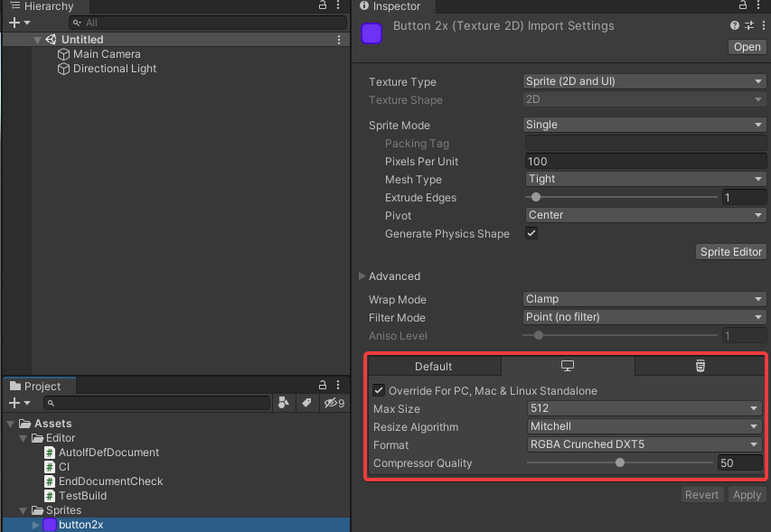Open the Format dropdown showing RGBA Crunched DXT5
771x532 pixels.
point(644,444)
